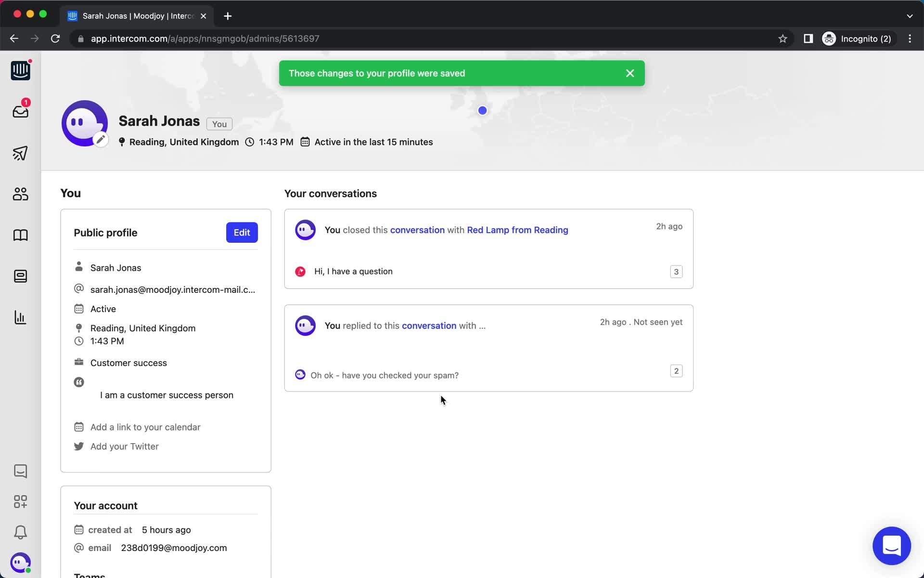Click the Edit button in Public profile
Screen dimensions: 924x578
pyautogui.click(x=242, y=233)
